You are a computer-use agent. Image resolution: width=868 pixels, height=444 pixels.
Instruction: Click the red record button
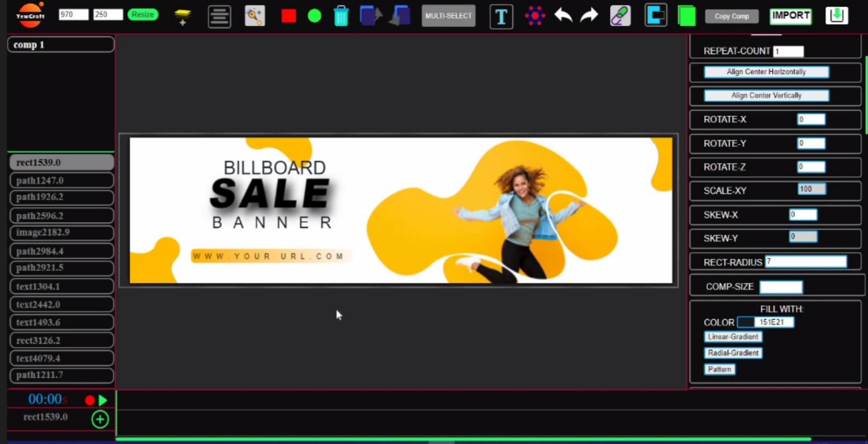coord(90,400)
